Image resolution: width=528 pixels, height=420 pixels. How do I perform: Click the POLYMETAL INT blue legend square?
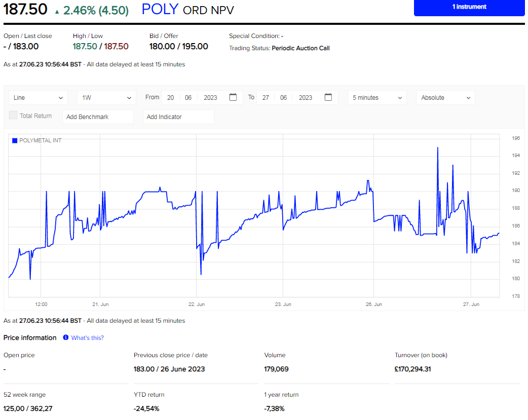pos(15,140)
